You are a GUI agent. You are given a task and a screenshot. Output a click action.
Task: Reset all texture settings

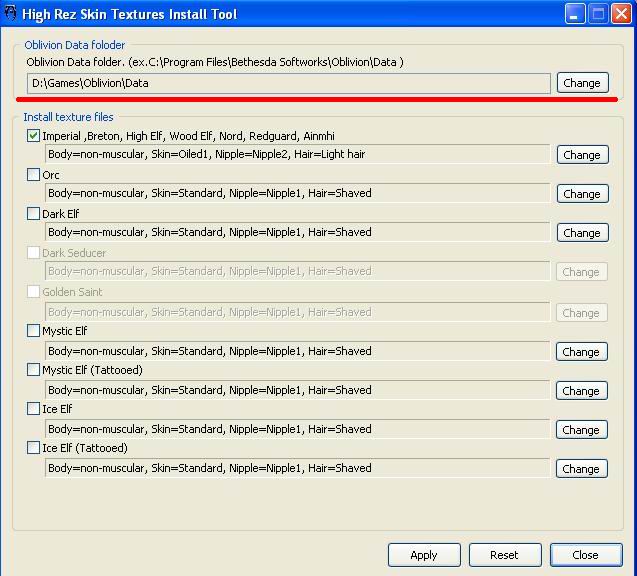click(x=505, y=555)
